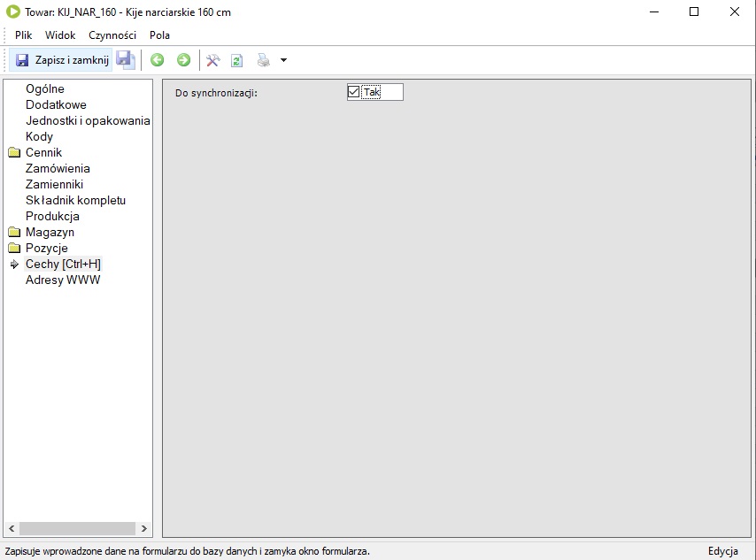Select Cechy [Ctrl+H] in the sidebar
The width and height of the screenshot is (756, 560).
pyautogui.click(x=63, y=264)
